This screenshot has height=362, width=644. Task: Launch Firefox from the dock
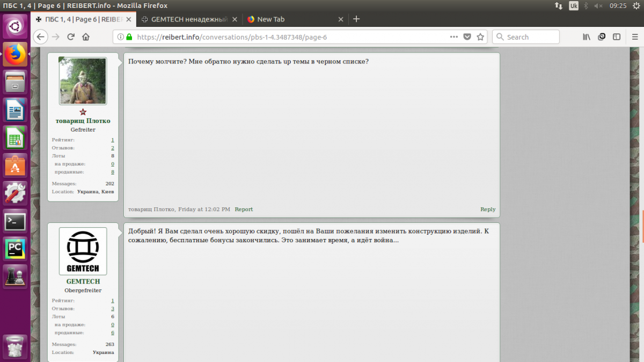[15, 54]
